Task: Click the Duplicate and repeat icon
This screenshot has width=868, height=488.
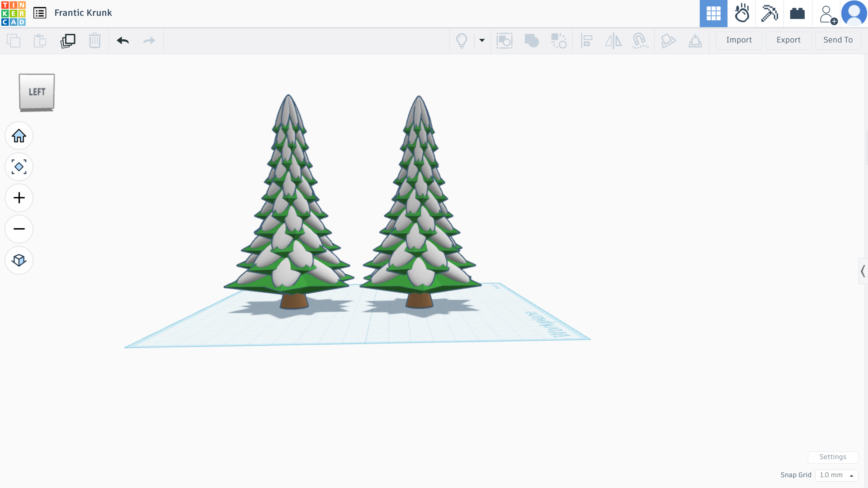Action: coord(68,41)
